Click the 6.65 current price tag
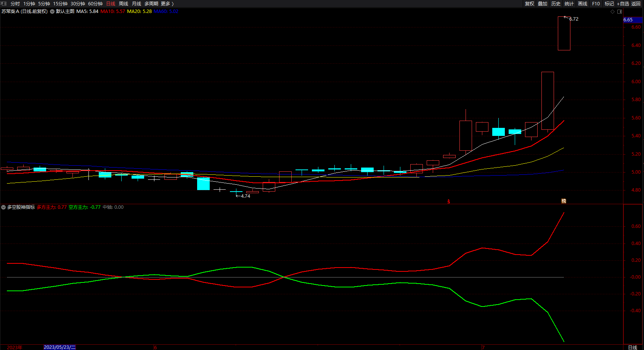 coord(633,20)
